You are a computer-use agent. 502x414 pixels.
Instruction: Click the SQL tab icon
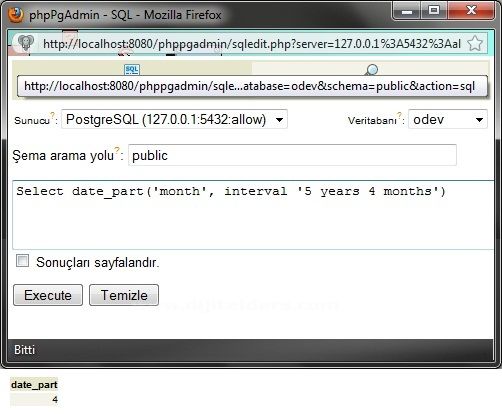[132, 70]
